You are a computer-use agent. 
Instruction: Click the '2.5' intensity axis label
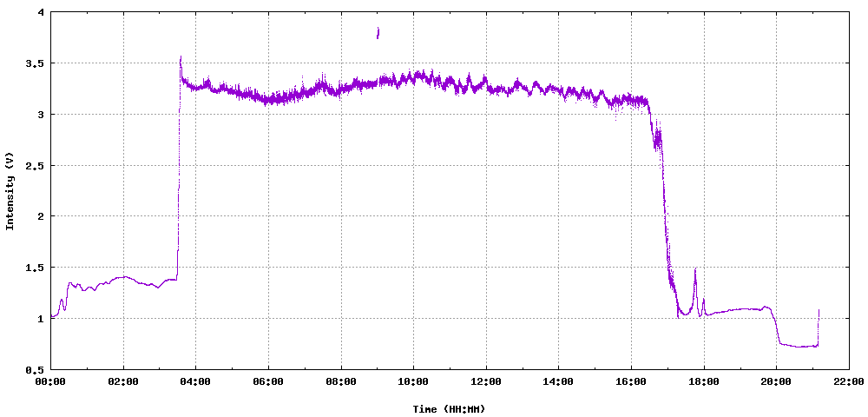point(36,166)
